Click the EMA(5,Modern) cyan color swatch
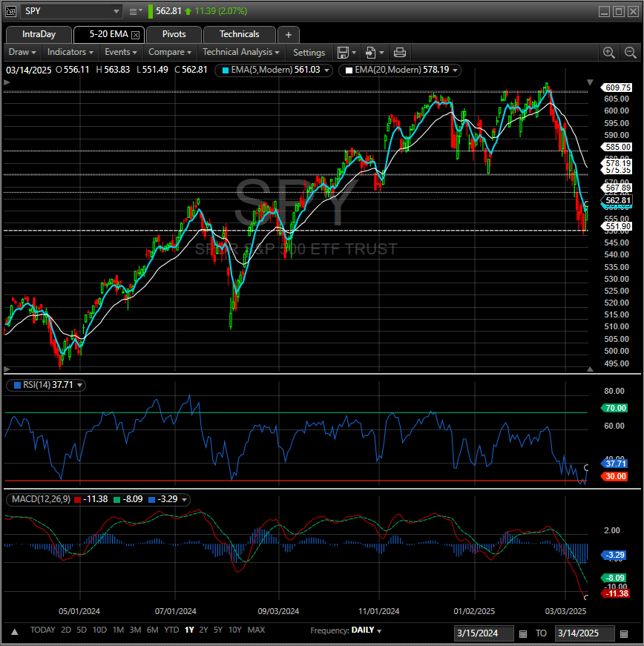 [x=226, y=70]
